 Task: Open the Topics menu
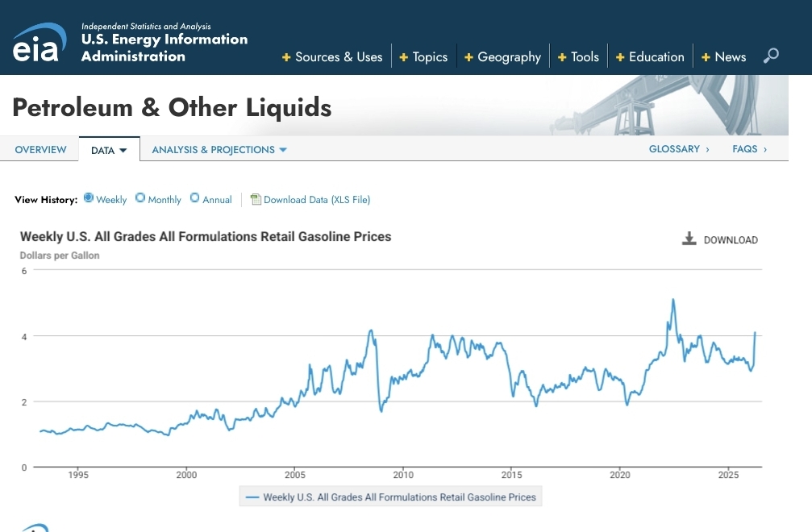point(430,57)
